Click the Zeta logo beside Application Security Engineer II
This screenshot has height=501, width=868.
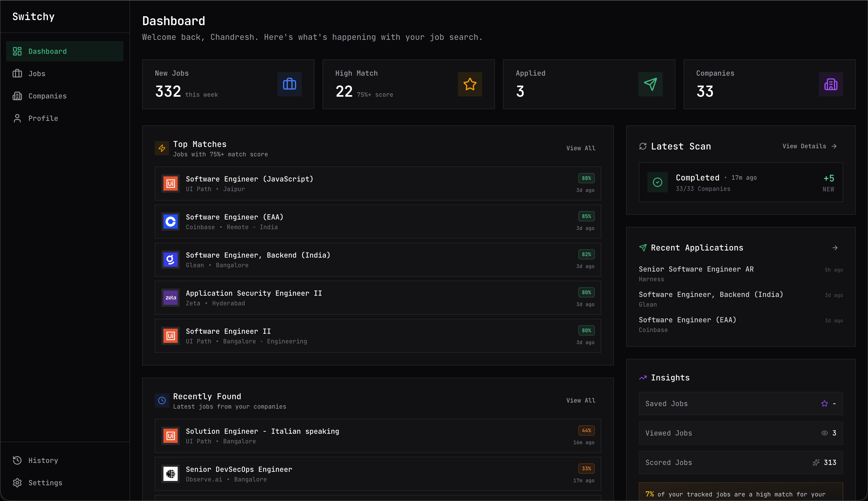point(170,298)
